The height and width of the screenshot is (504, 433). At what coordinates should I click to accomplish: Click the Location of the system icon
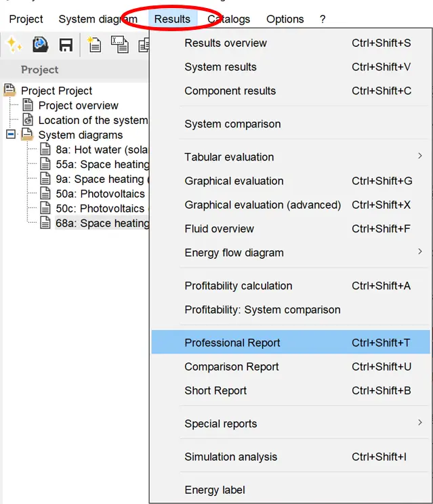pos(28,120)
